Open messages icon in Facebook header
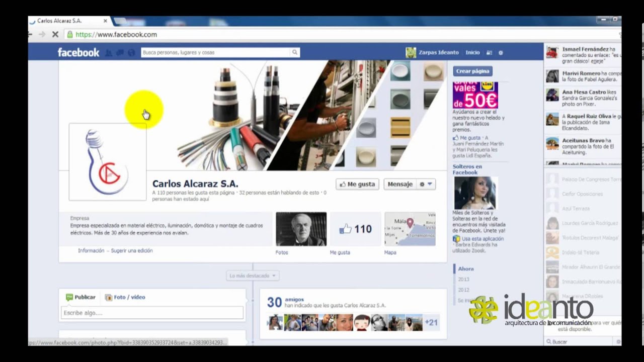The height and width of the screenshot is (362, 644). 120,52
